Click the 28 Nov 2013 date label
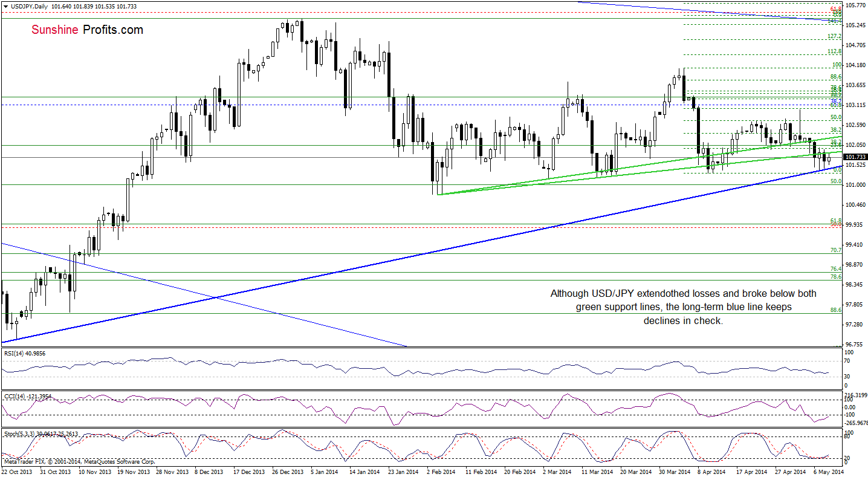Screen dimensions: 868x477 click(172, 472)
